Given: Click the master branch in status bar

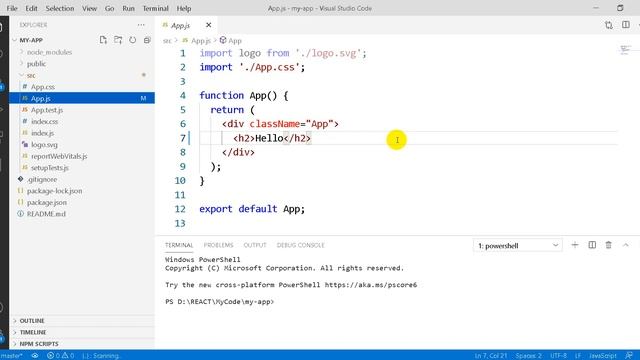Looking at the screenshot, I should (x=11, y=356).
